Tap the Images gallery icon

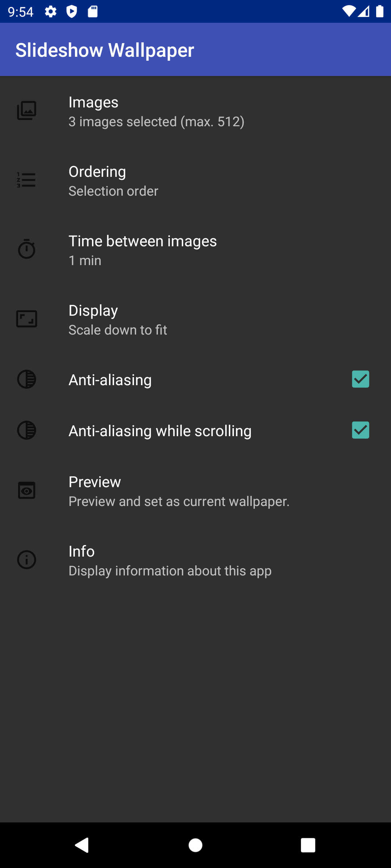click(27, 111)
